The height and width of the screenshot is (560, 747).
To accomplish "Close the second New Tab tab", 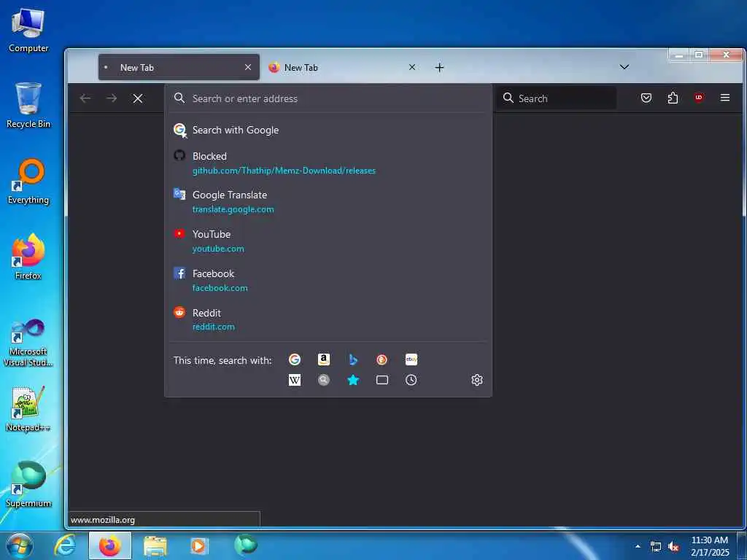I will [x=412, y=67].
